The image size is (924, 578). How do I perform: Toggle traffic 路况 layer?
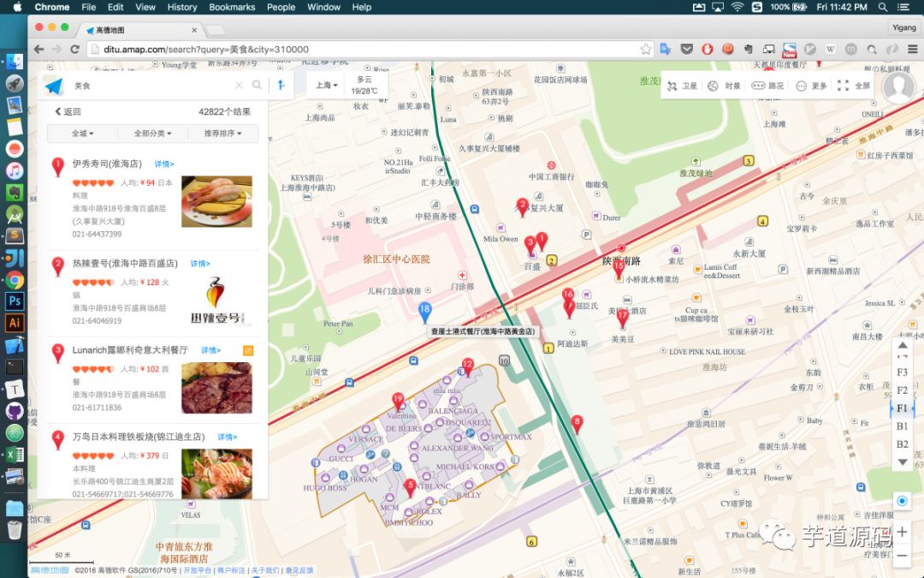tap(767, 86)
